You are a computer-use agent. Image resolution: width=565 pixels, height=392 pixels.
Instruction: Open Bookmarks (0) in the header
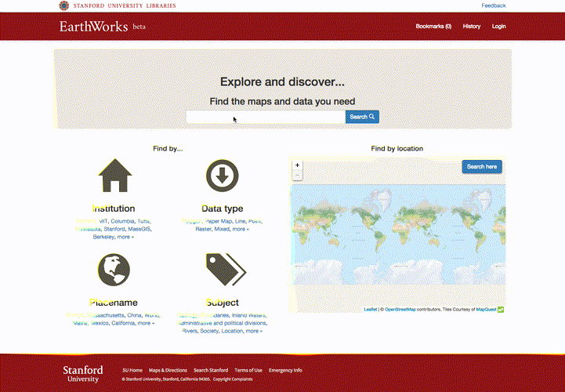tap(433, 26)
